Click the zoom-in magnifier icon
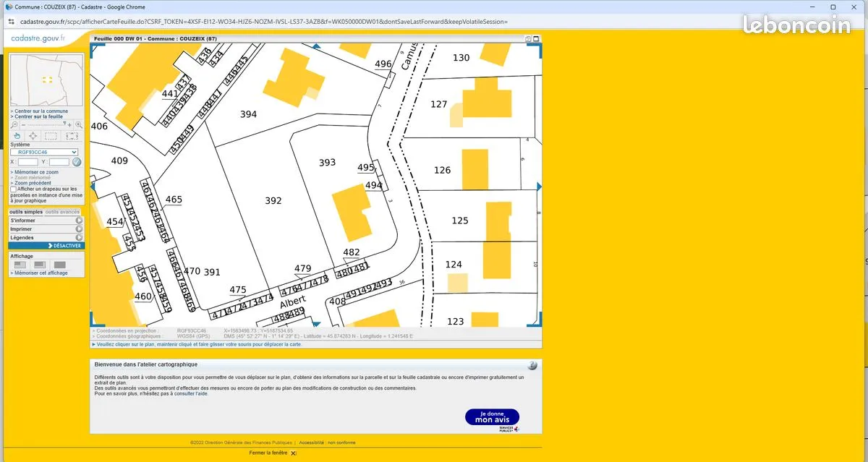Viewport: 868px width, 462px height. [78, 125]
